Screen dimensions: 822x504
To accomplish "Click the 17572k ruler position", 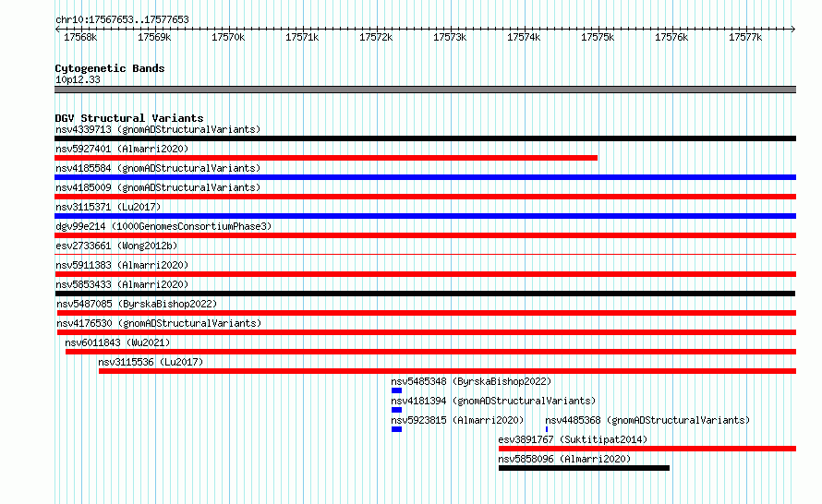I will [376, 37].
